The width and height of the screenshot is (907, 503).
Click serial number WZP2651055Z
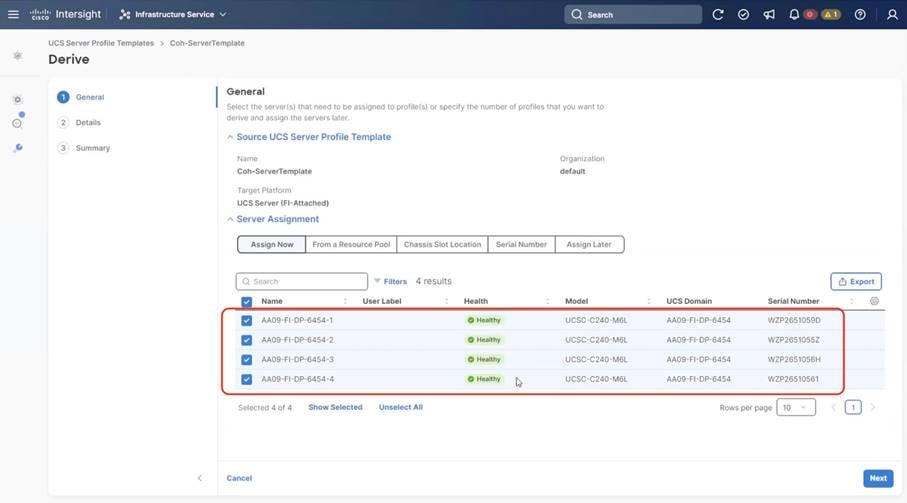pos(794,340)
